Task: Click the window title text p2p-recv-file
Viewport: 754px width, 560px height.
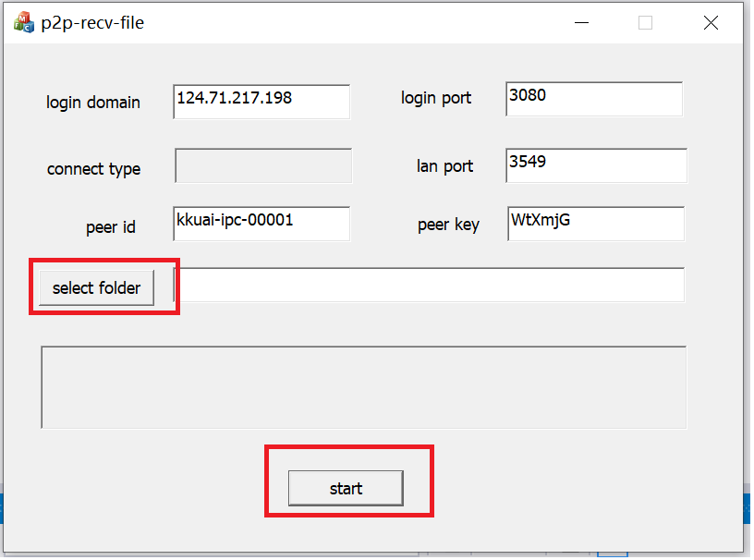Action: (x=92, y=23)
